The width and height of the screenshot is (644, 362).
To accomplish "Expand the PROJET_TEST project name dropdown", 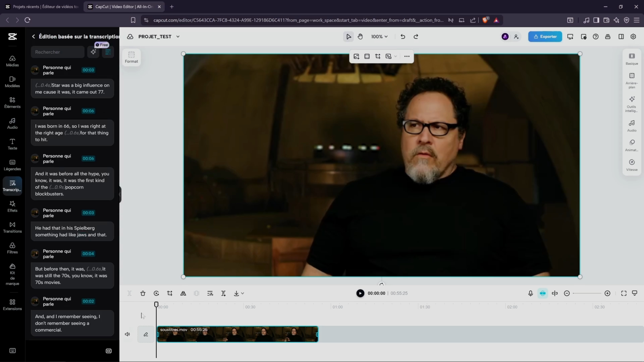I will coord(178,37).
